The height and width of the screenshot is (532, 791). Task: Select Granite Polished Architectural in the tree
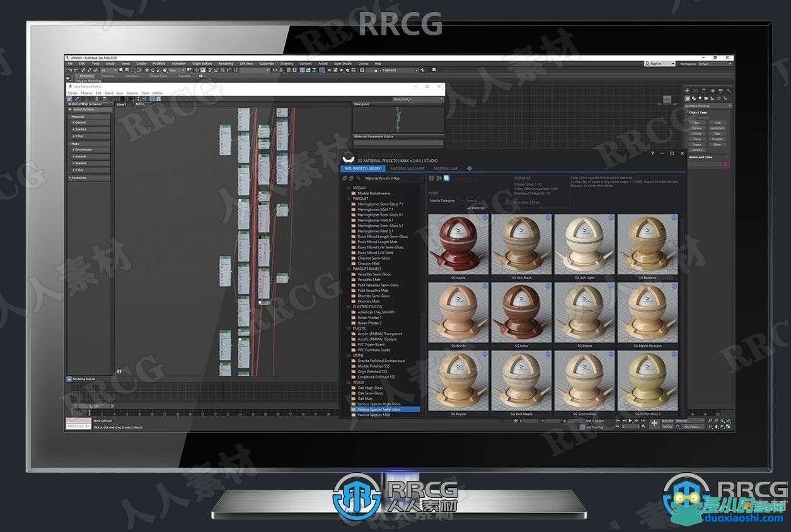click(381, 361)
